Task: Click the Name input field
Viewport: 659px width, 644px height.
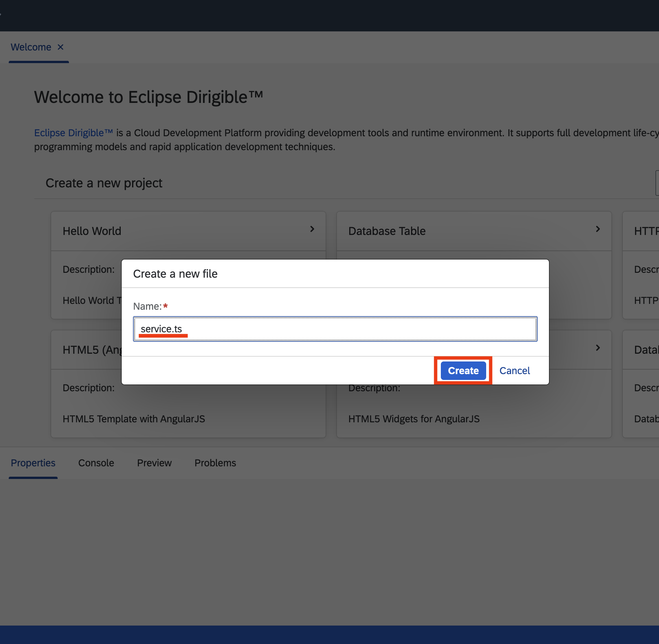Action: point(335,329)
